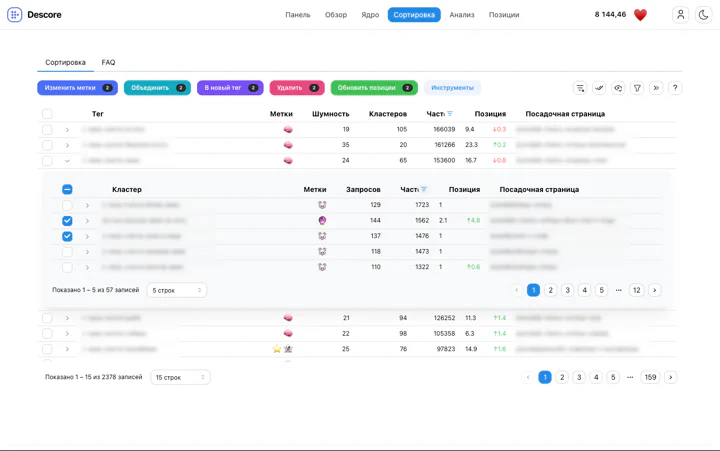This screenshot has height=451, width=720.
Task: Click the question mark help icon
Action: click(675, 88)
